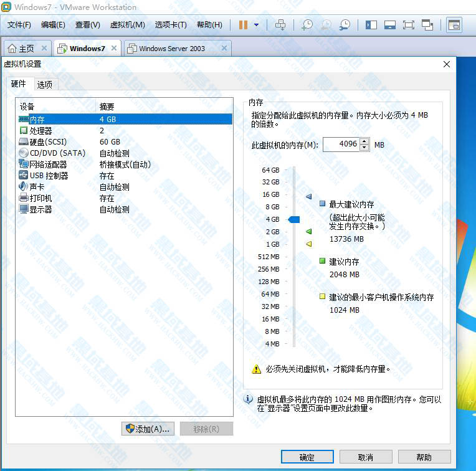
Task: Open the dropdown arrow next to pause
Action: pyautogui.click(x=257, y=25)
